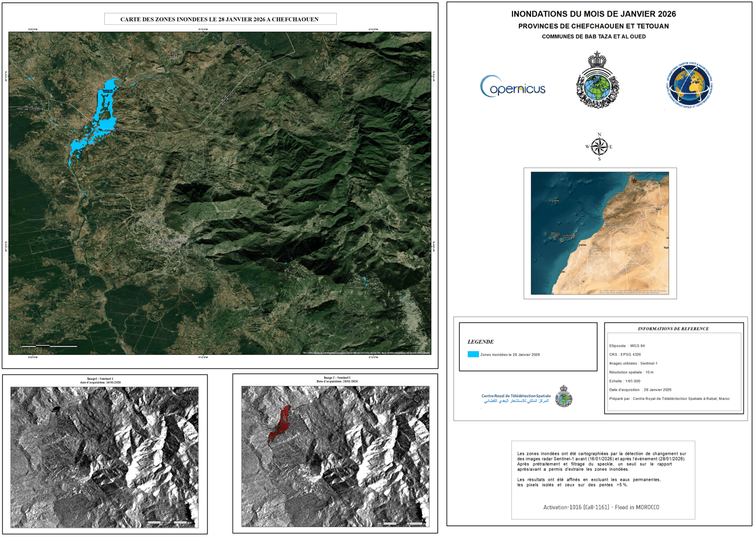756x538 pixels.
Task: Click the 'INFORMATIONS DE REFERENCE' heading
Action: pyautogui.click(x=673, y=329)
